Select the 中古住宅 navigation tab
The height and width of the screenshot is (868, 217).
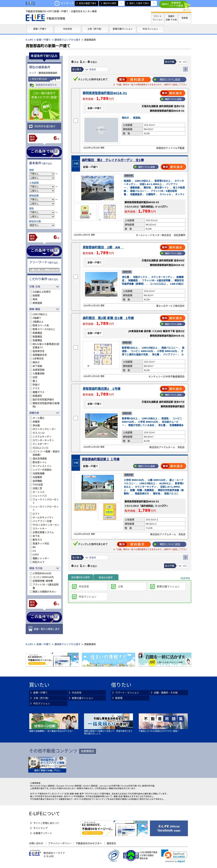tap(68, 29)
